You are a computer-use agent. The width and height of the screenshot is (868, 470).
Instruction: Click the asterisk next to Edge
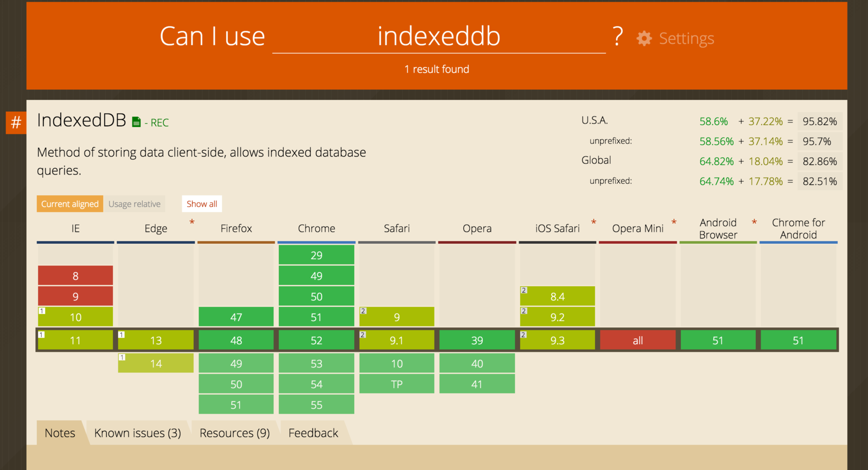click(192, 223)
